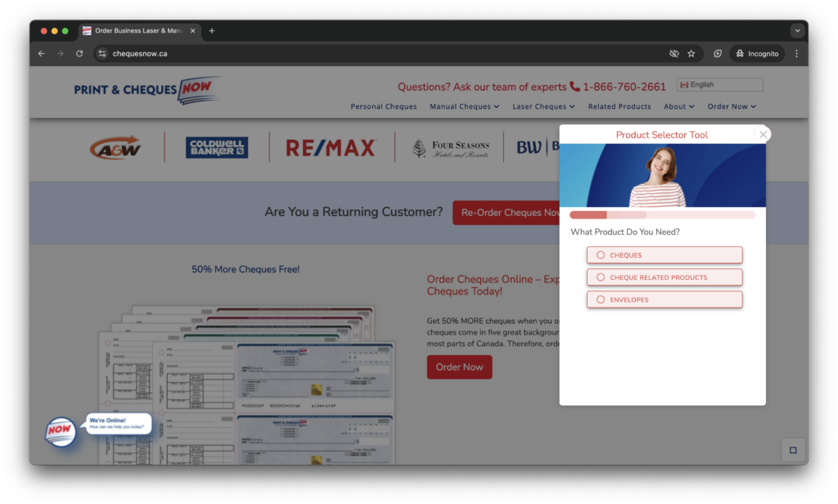Bookmark this page with the star icon
Screen dimensions: 838x504
pyautogui.click(x=691, y=53)
